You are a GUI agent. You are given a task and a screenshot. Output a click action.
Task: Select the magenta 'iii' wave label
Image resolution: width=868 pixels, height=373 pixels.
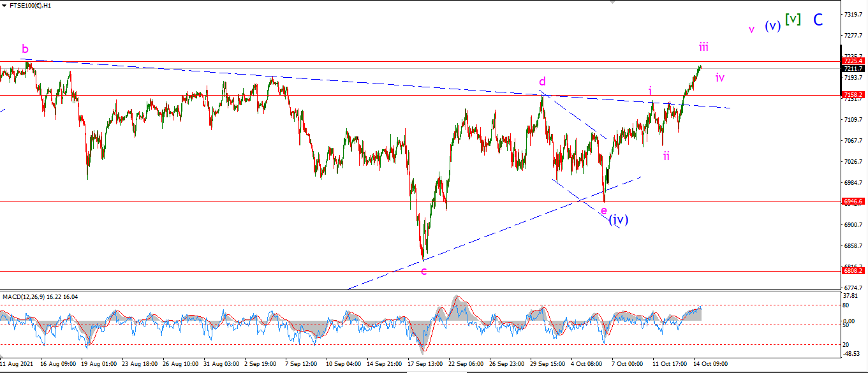[703, 47]
